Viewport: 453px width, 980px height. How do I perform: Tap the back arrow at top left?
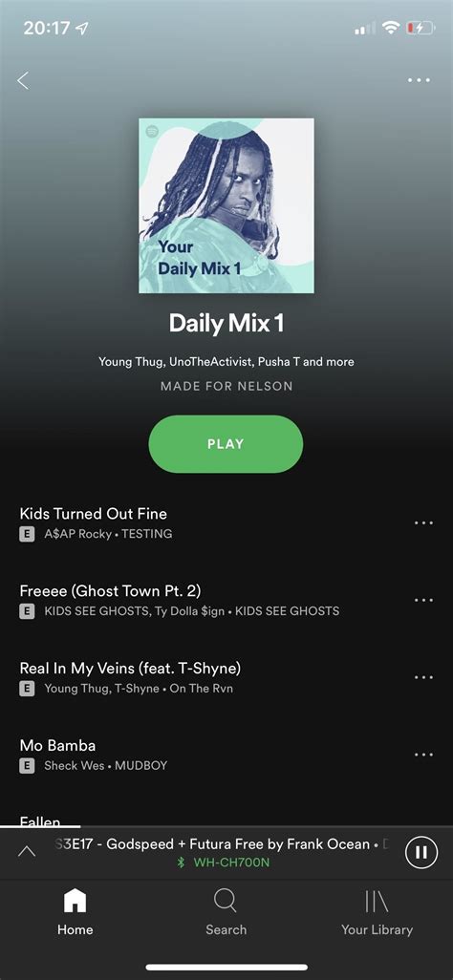point(23,80)
